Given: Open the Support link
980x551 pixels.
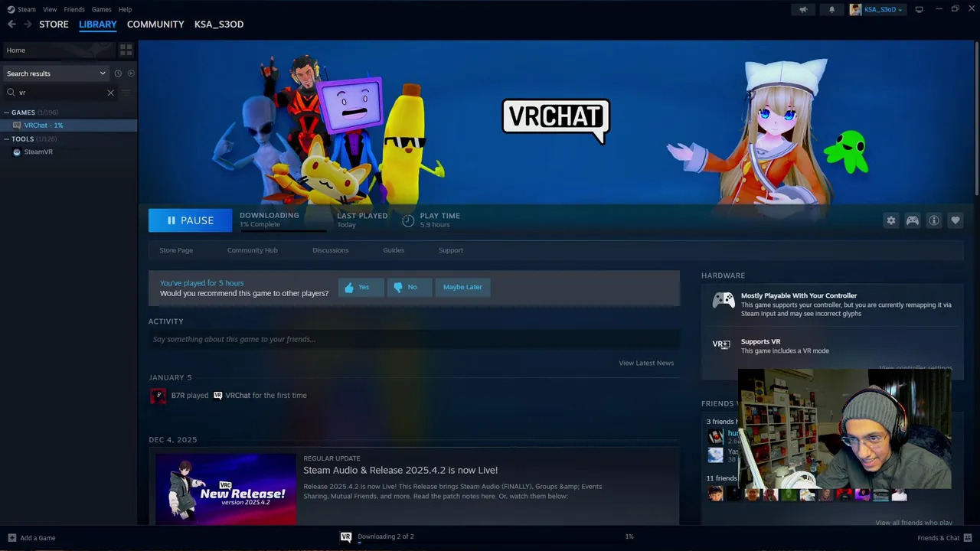Looking at the screenshot, I should click(451, 250).
